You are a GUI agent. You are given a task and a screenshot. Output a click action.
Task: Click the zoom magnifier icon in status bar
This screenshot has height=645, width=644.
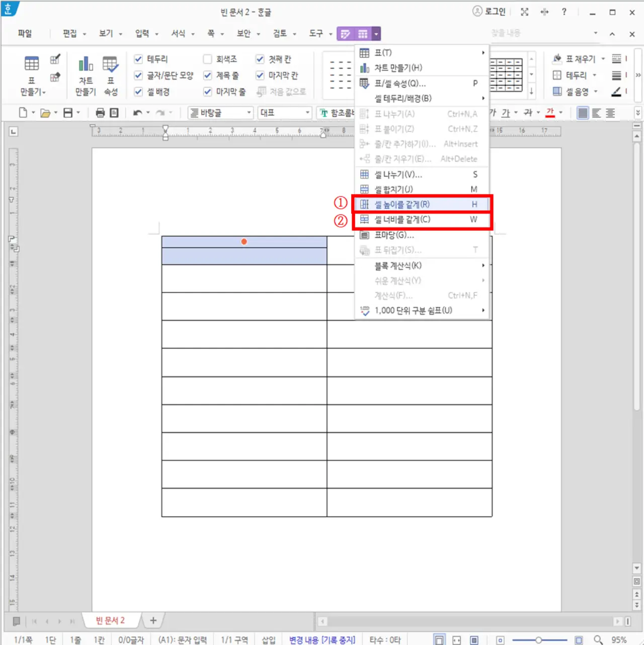click(598, 640)
